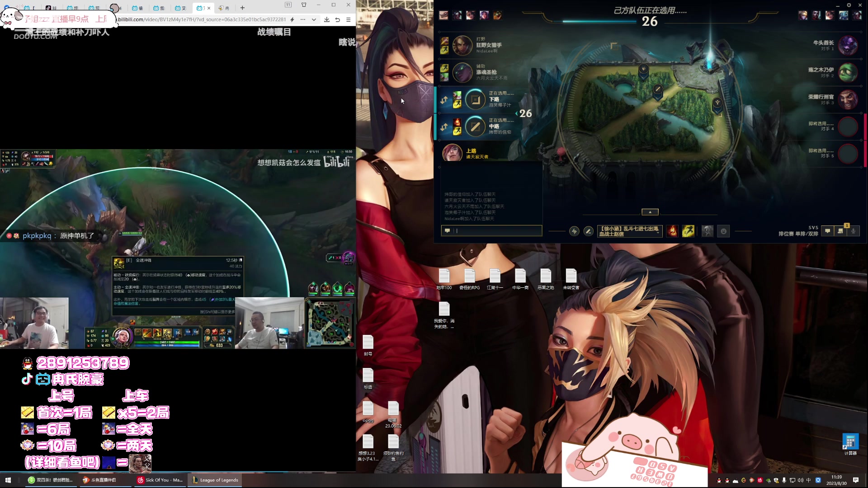Open desktop file 奇怪的RPG
868x488 pixels.
(x=469, y=279)
